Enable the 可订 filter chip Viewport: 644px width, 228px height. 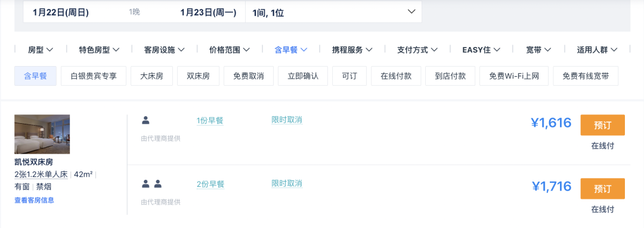349,76
